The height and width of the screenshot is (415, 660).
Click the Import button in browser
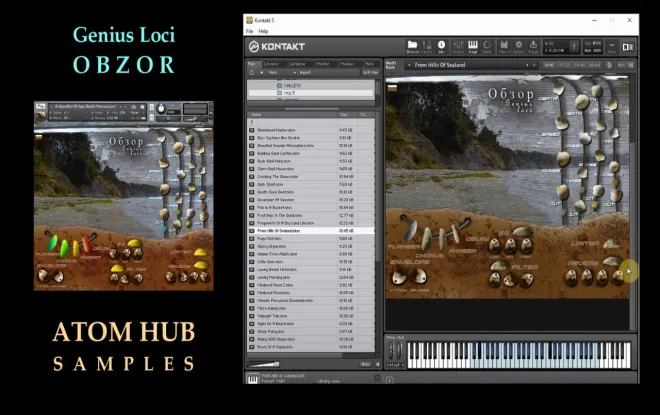306,72
